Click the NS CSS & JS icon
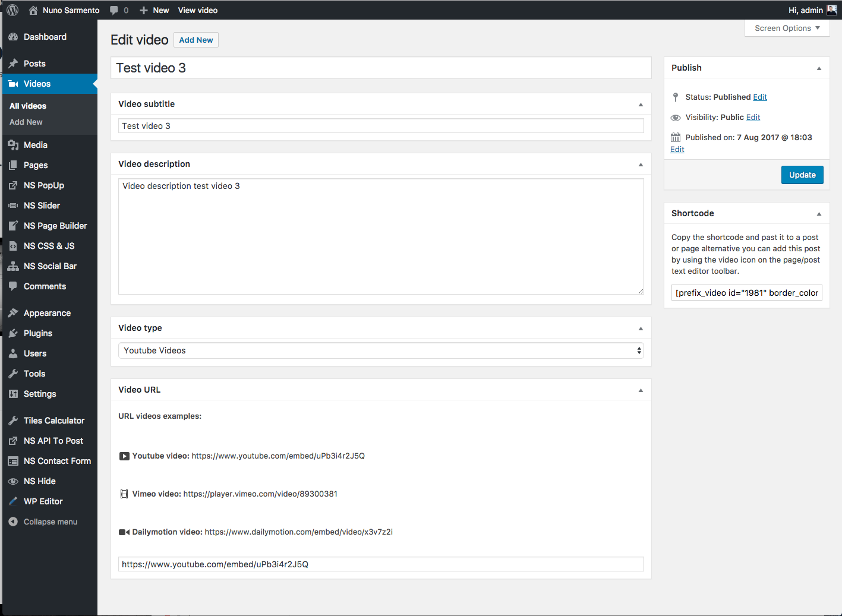This screenshot has height=616, width=842. click(x=13, y=246)
